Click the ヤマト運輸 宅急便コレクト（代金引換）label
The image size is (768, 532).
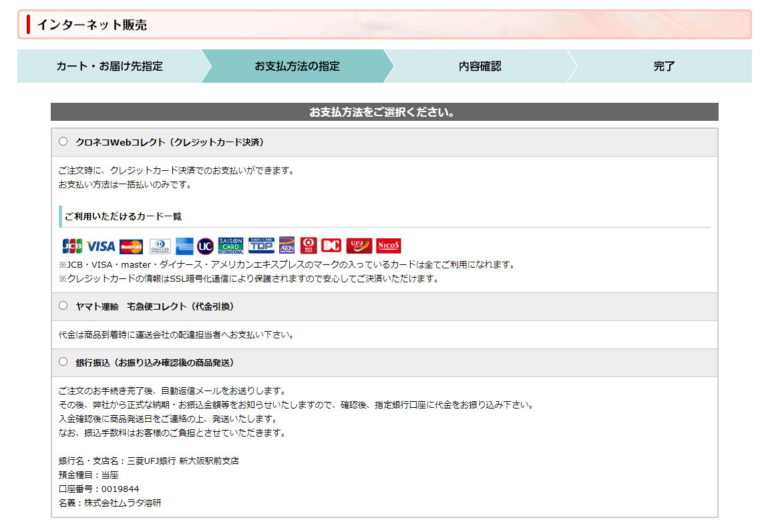tap(155, 307)
